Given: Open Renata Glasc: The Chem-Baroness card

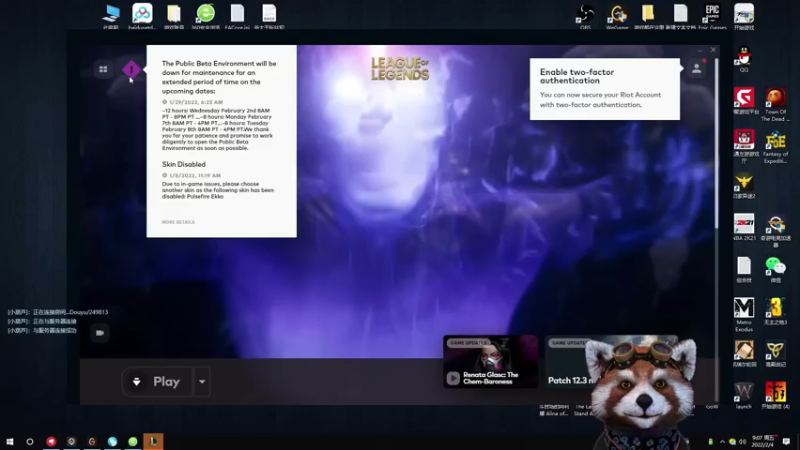Looking at the screenshot, I should [490, 361].
